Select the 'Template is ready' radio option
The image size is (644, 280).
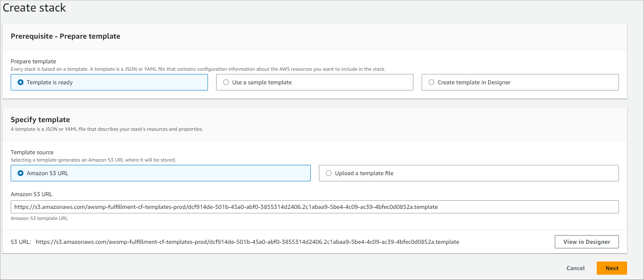pyautogui.click(x=109, y=82)
